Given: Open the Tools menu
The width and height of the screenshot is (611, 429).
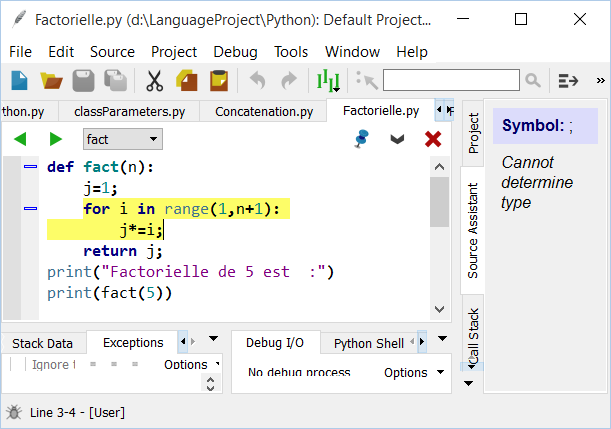Looking at the screenshot, I should 291,52.
